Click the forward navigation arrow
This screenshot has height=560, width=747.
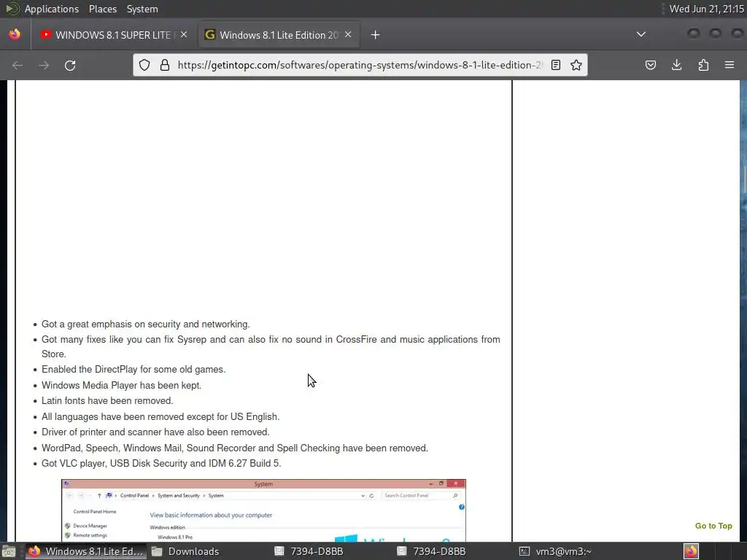click(44, 65)
